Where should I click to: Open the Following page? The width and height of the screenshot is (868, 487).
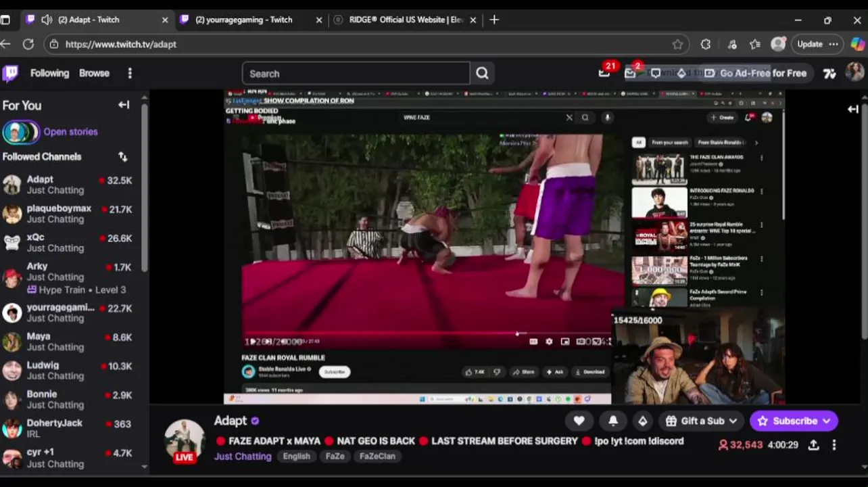(x=49, y=73)
